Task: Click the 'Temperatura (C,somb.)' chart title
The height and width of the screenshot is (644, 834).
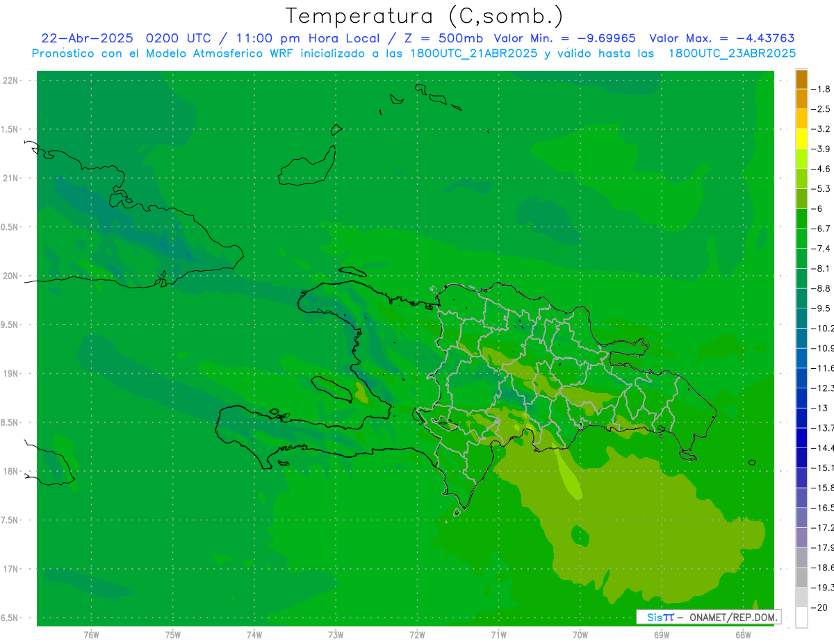Action: coord(425,15)
